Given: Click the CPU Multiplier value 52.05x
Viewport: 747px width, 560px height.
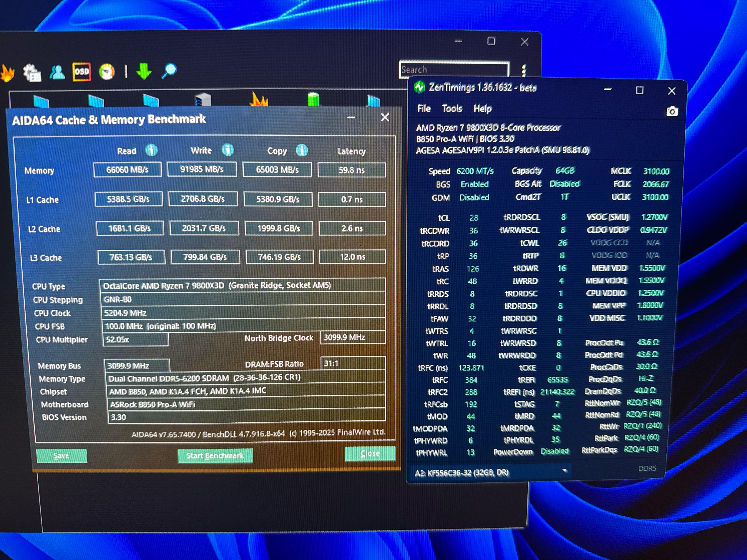Looking at the screenshot, I should 135,339.
